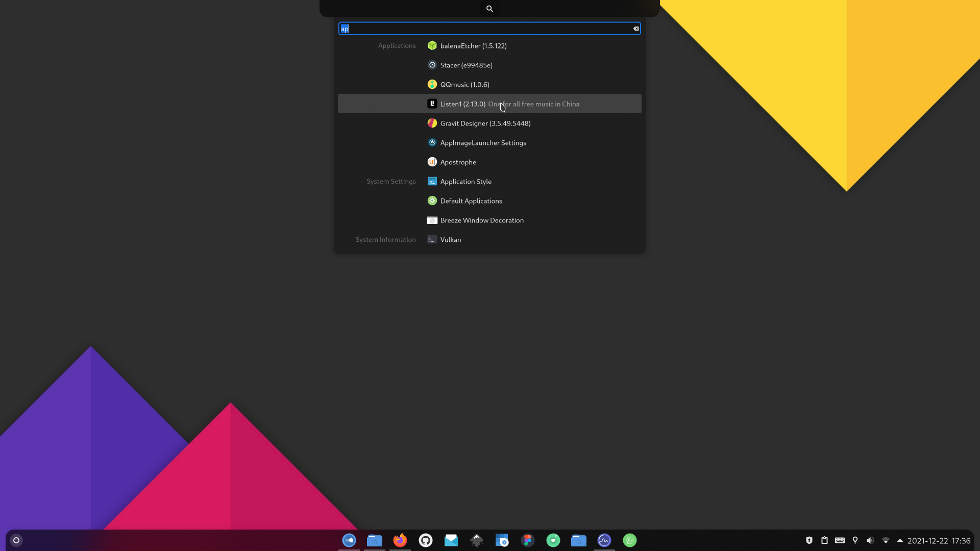Open the blue toggle-switch icon in the dock
The height and width of the screenshot is (551, 980).
pos(349,540)
